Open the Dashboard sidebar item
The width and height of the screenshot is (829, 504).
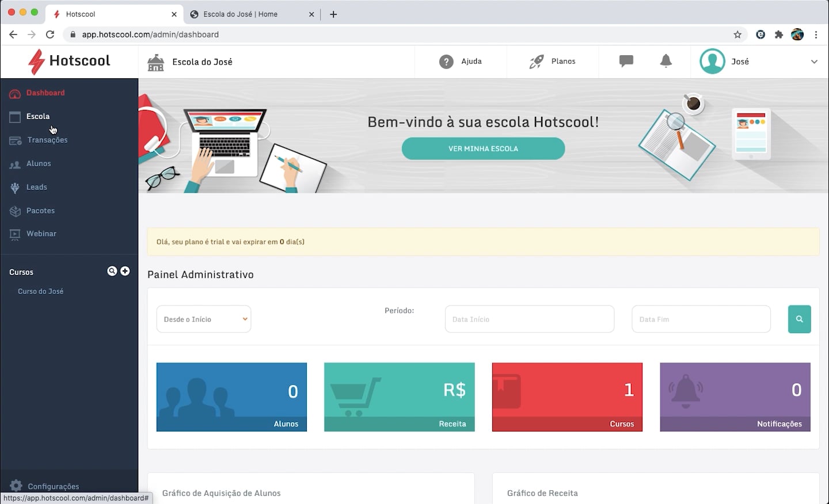(45, 93)
